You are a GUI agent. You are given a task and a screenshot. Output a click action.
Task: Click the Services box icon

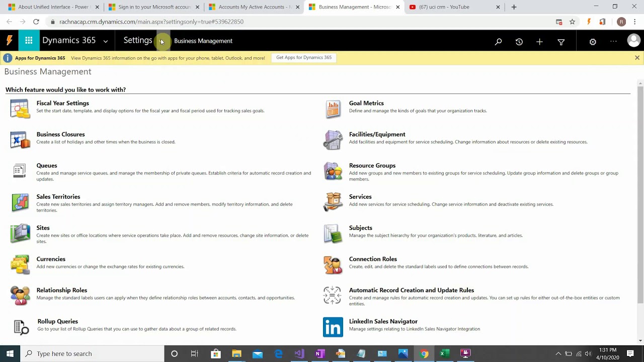click(x=333, y=202)
